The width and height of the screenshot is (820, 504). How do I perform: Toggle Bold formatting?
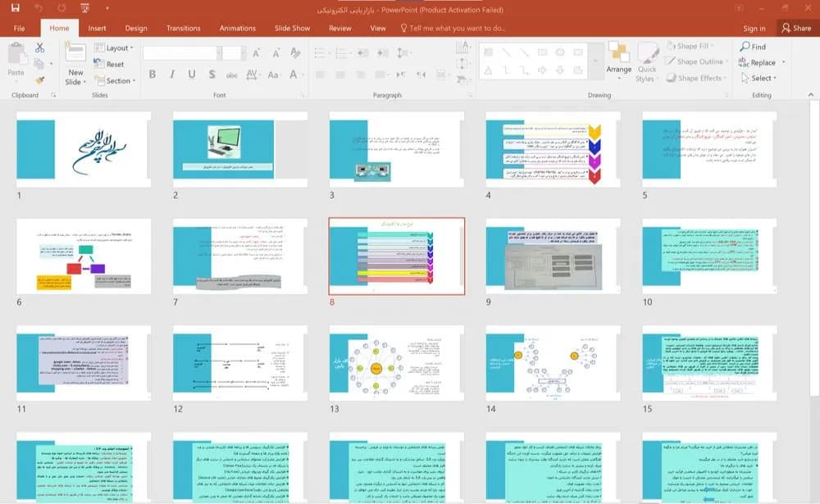[x=153, y=75]
